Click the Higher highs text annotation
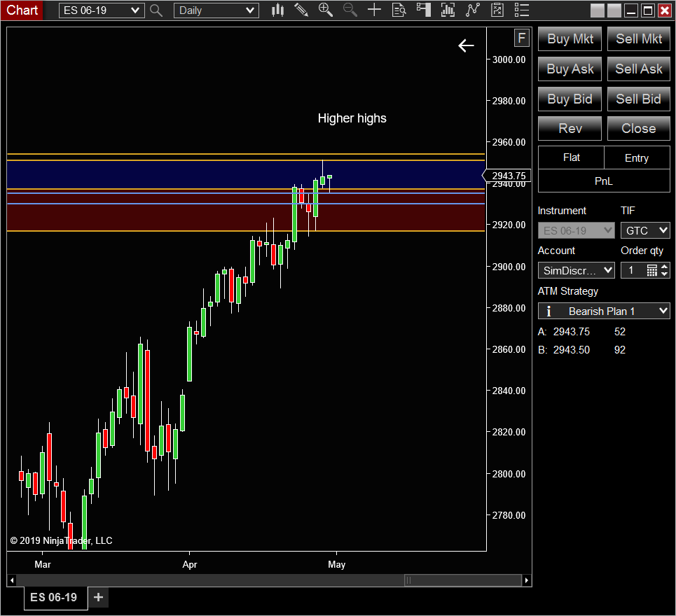Image resolution: width=676 pixels, height=616 pixels. pos(352,118)
